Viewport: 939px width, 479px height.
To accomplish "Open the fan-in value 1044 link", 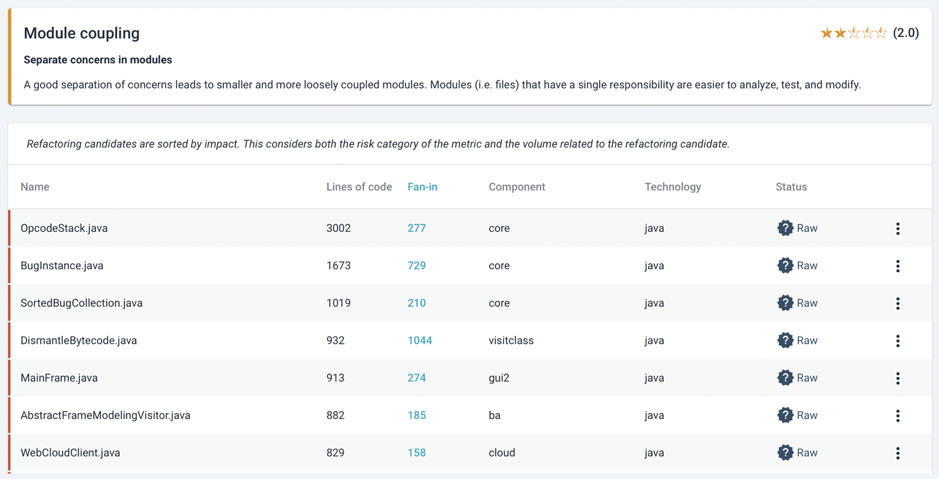I will pos(420,341).
